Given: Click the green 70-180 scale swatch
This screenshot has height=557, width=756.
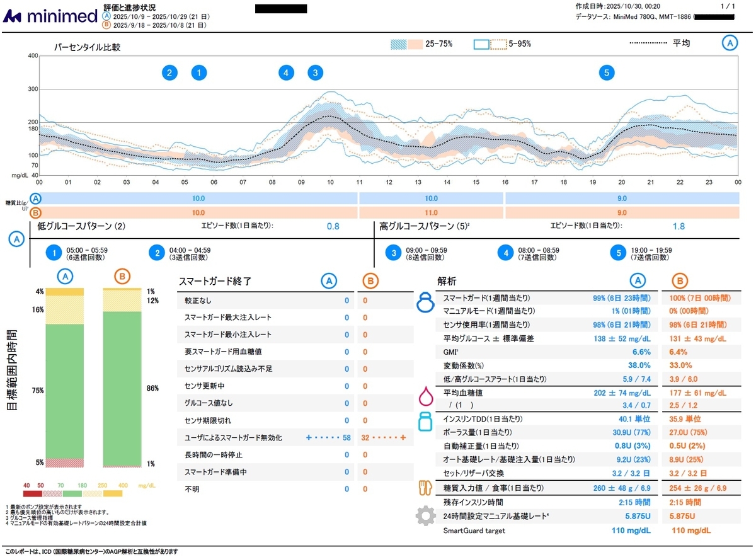Looking at the screenshot, I should (x=73, y=493).
